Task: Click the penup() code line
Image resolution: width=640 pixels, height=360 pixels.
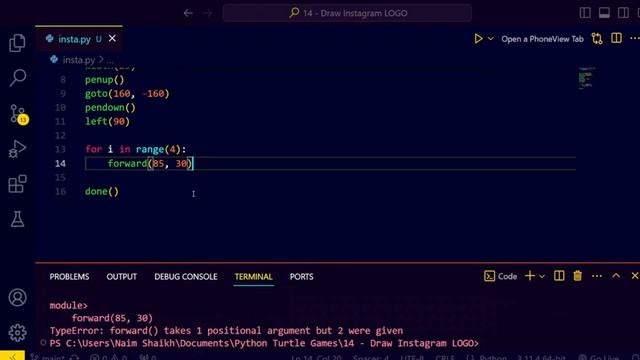Action: coord(104,80)
